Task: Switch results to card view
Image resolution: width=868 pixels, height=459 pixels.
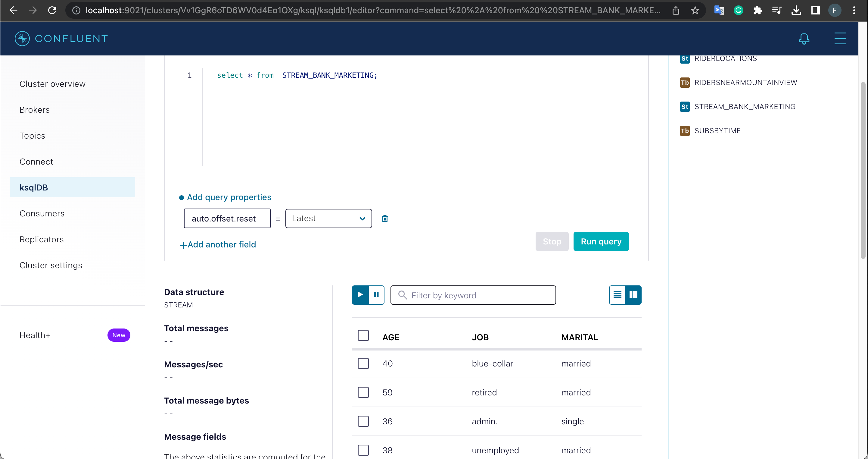Action: [x=633, y=295]
